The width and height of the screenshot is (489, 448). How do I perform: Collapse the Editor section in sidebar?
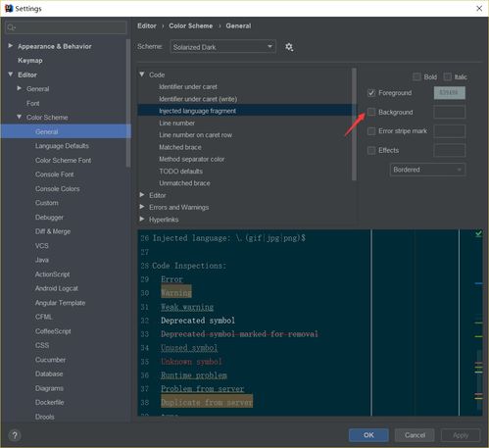click(x=11, y=75)
